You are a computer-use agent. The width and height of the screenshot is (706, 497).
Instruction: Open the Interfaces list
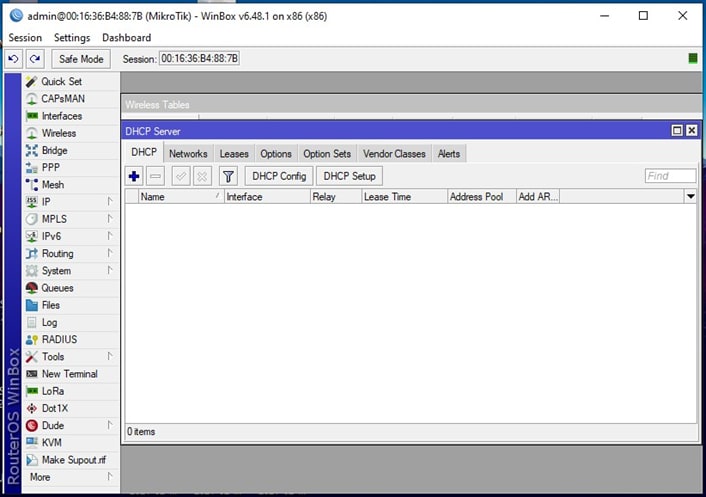pos(62,116)
